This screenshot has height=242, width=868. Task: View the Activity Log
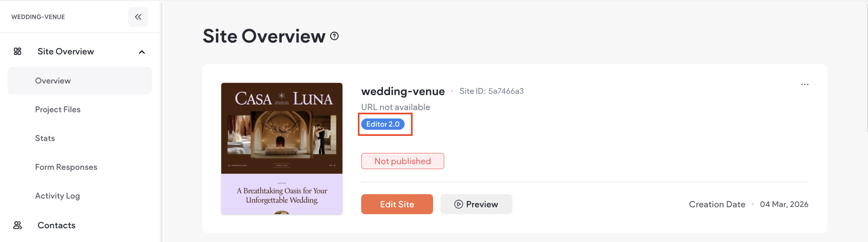(x=57, y=196)
